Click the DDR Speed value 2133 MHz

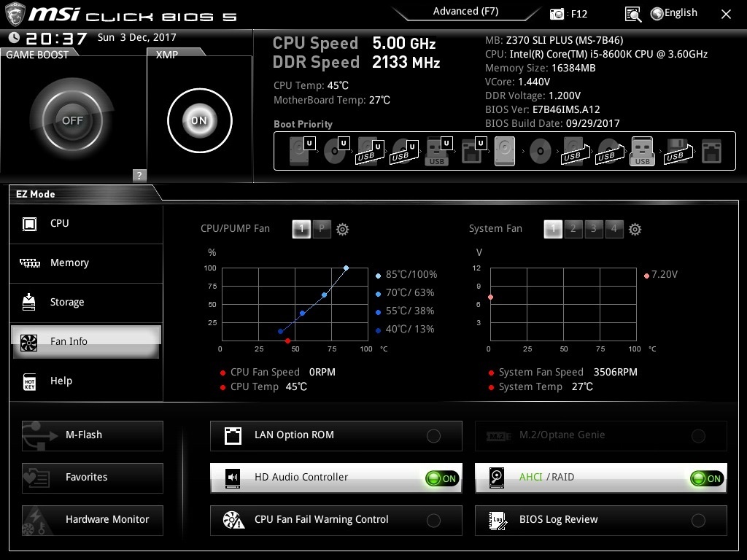click(406, 63)
